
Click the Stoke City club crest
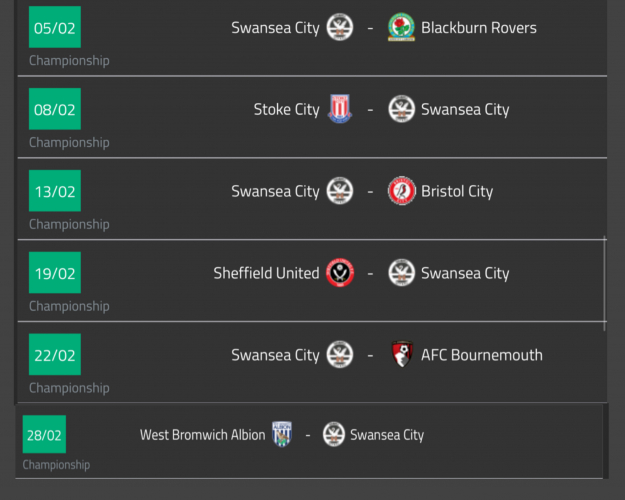tap(340, 109)
